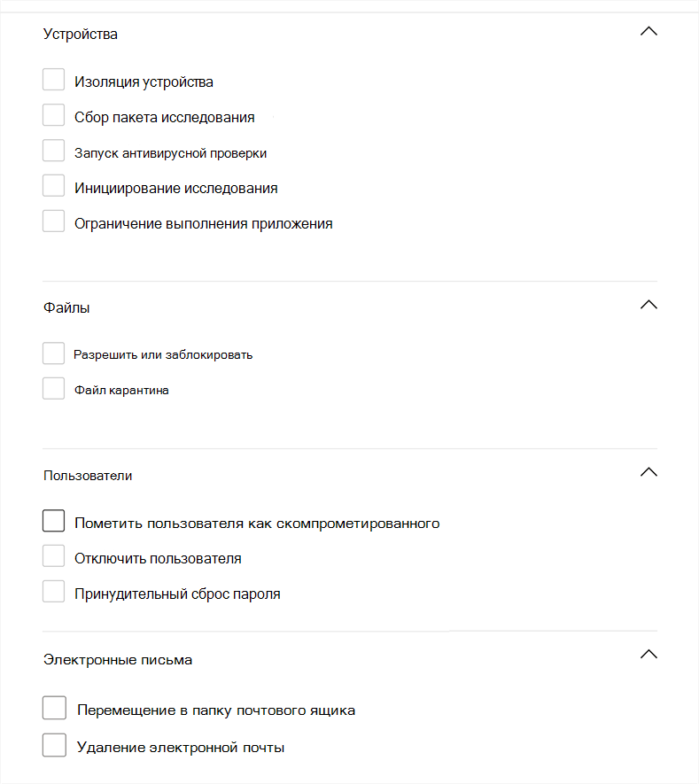Check Ограничение выполнения приложения box
Viewport: 699px width, 784px height.
point(53,221)
